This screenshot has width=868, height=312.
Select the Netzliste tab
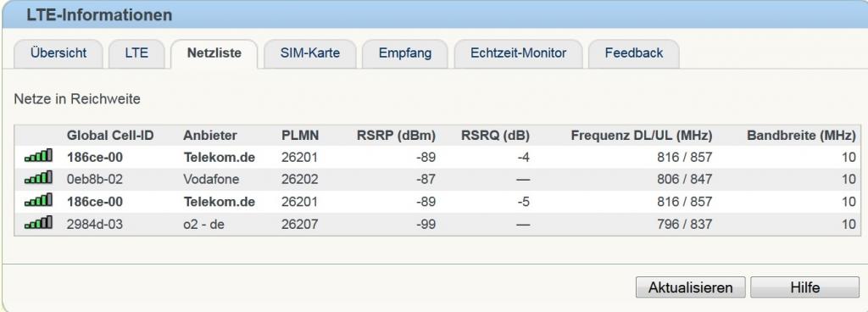214,53
